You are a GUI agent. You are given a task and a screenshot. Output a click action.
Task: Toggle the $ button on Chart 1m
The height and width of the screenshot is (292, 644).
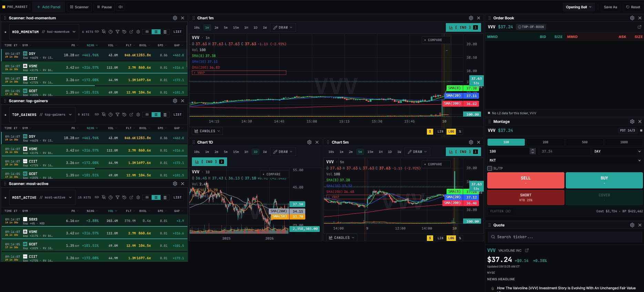coord(430,132)
